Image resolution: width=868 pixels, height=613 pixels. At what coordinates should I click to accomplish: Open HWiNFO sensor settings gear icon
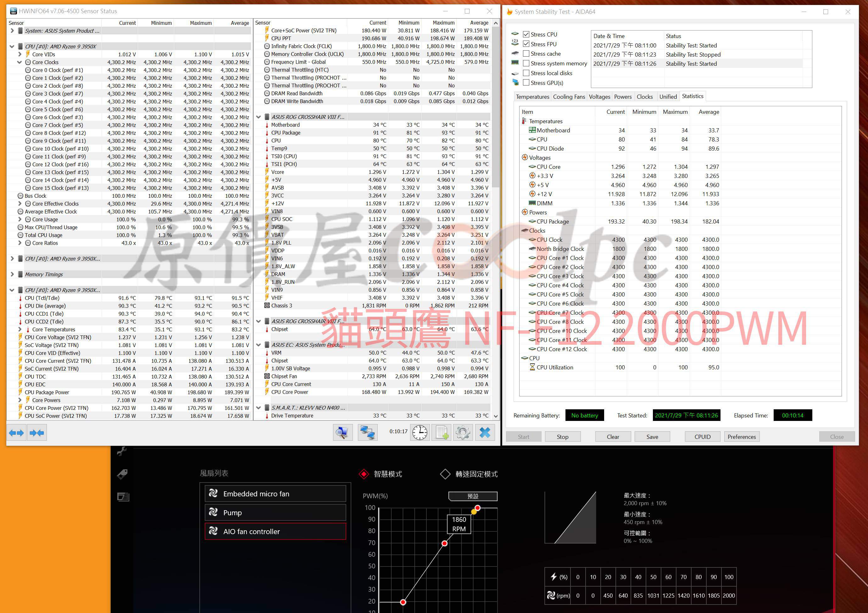tap(463, 432)
